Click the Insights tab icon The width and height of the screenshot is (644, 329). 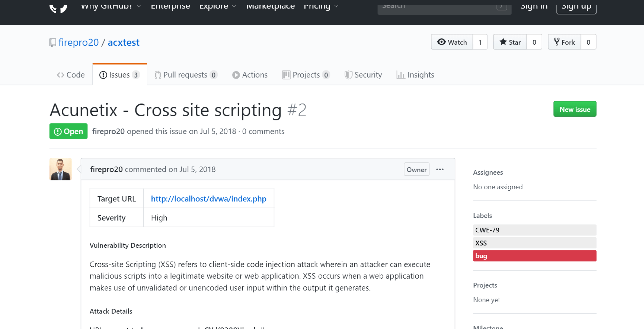tap(400, 75)
